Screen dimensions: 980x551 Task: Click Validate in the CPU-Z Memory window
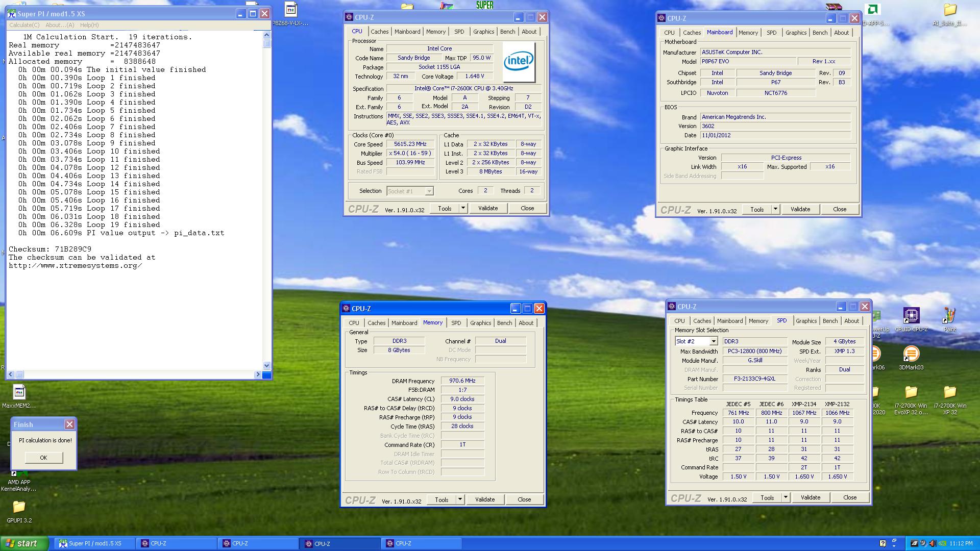coord(484,499)
